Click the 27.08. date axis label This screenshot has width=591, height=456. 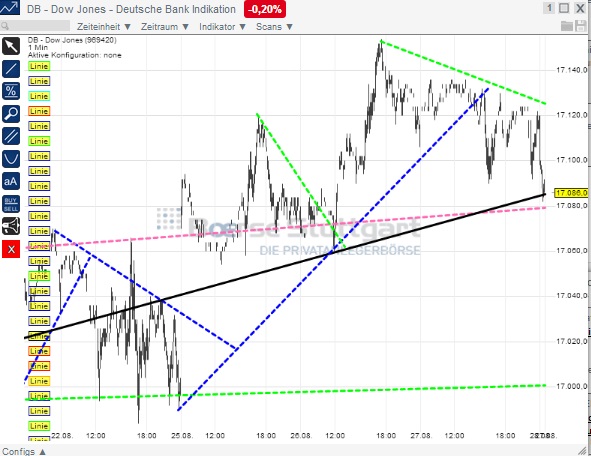click(421, 436)
